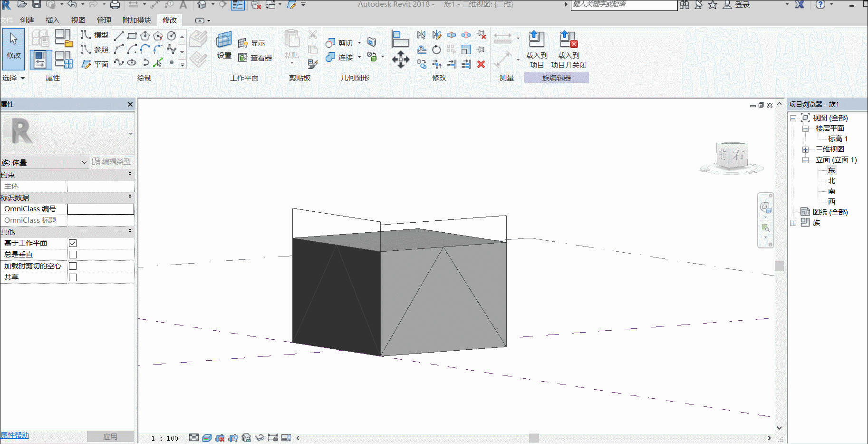Enable the 总是垂直 checkbox
868x444 pixels.
73,255
